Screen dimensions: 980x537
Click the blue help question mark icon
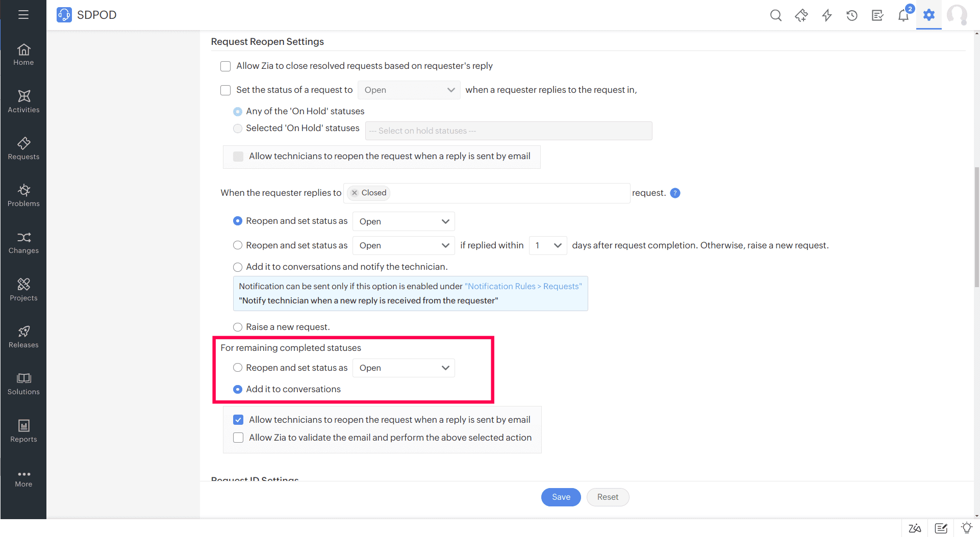[x=675, y=193]
